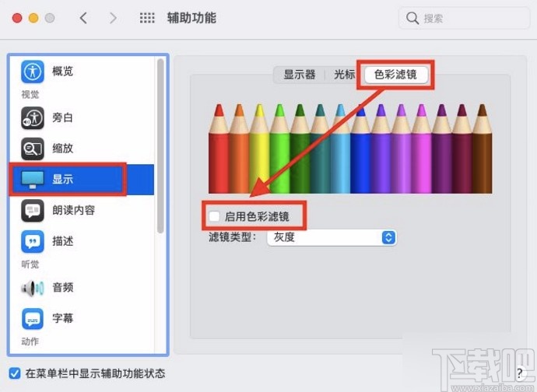Screen dimensions: 537x392
Task: Click the colored pencils preview image
Action: (350, 149)
